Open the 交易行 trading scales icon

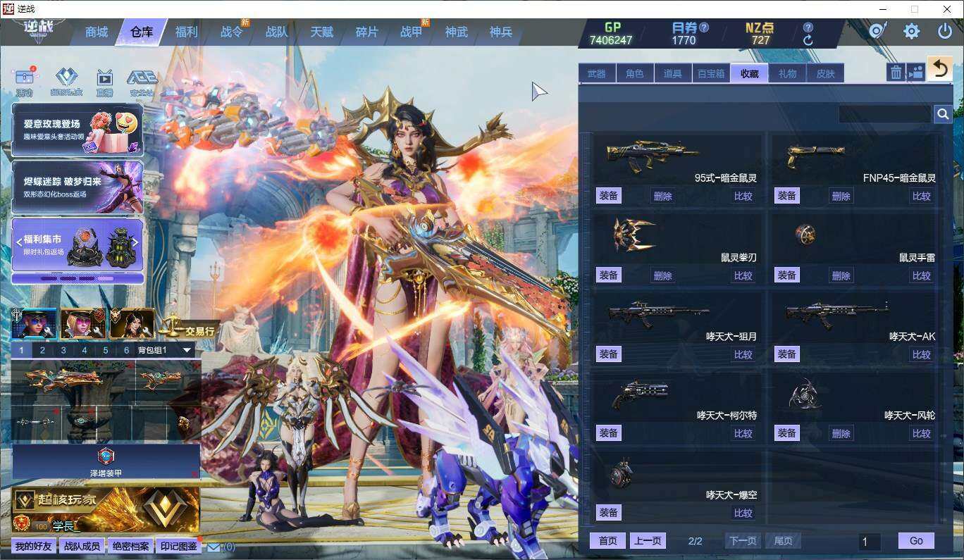coord(188,326)
